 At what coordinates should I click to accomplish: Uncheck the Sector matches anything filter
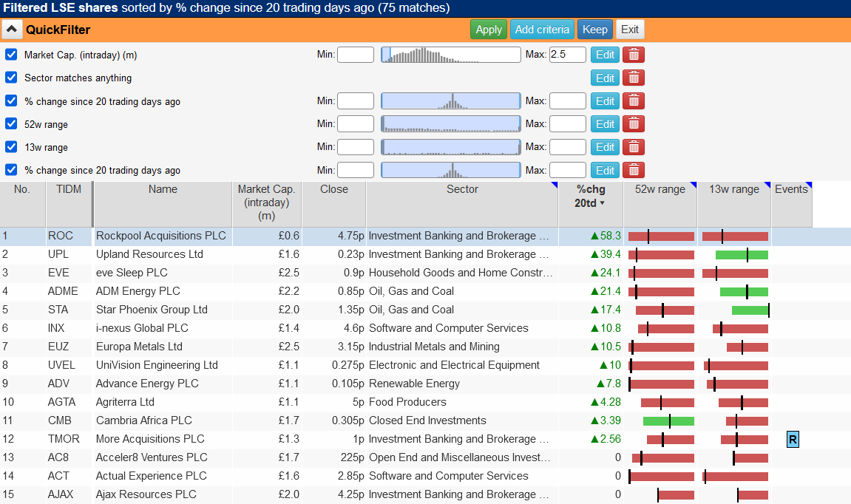[x=11, y=78]
